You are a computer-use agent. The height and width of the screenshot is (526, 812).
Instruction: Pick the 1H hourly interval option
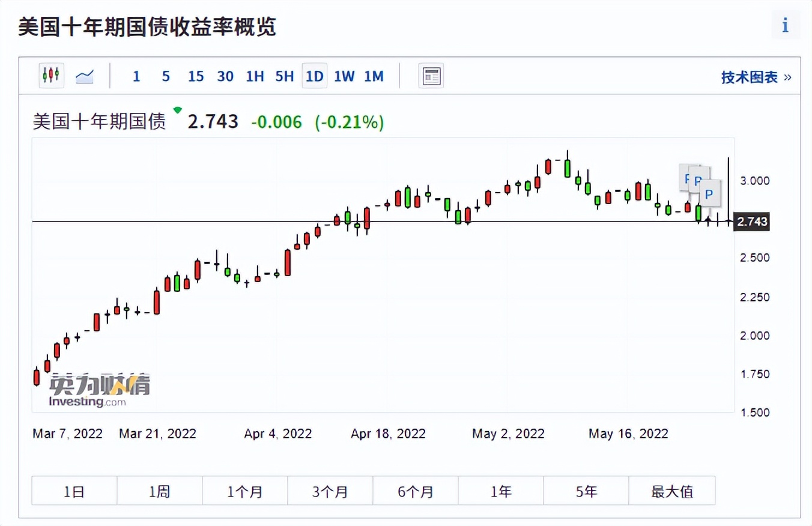point(255,76)
